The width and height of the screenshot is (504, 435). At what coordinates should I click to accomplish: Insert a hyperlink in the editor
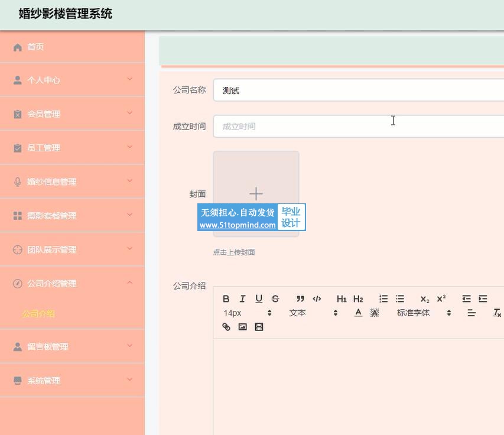[226, 327]
